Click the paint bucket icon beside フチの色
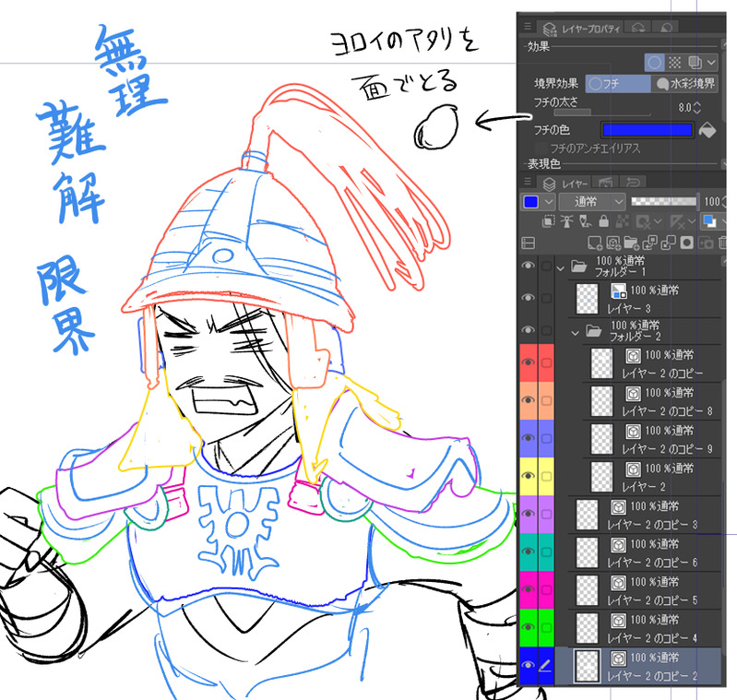 coord(707,130)
